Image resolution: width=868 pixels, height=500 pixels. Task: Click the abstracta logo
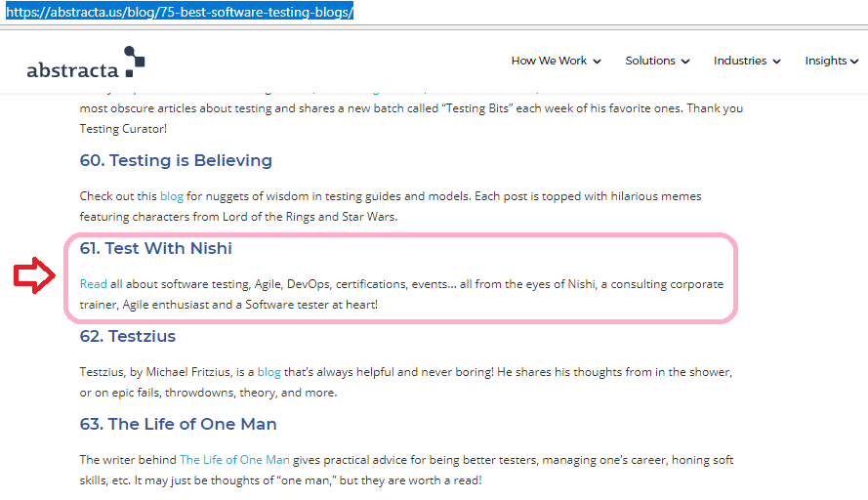coord(86,62)
